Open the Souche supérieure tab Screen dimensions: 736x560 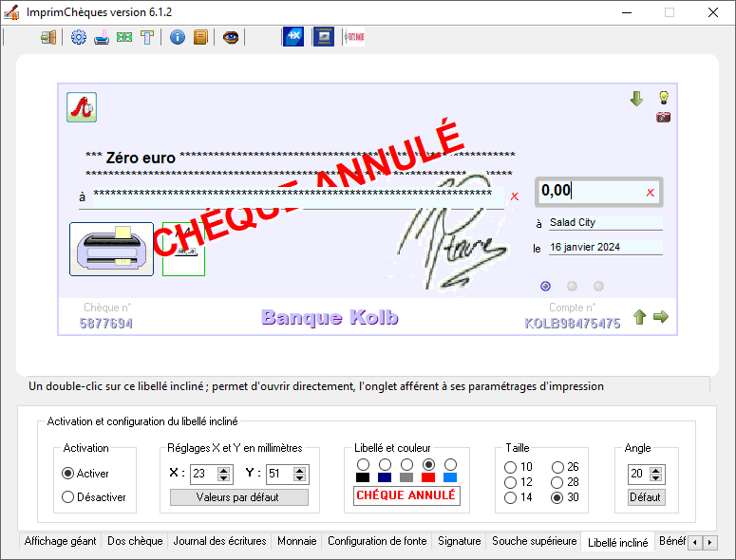(534, 541)
